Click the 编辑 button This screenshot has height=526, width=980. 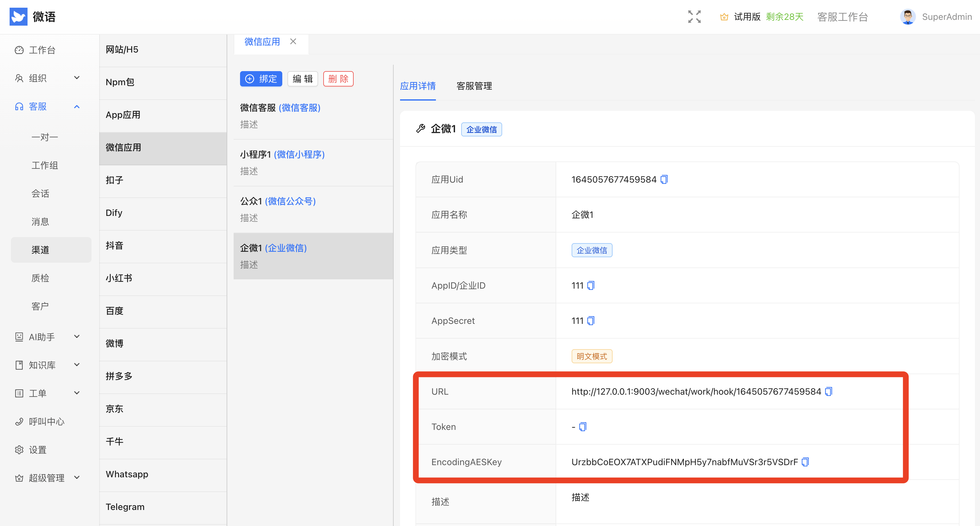coord(302,79)
